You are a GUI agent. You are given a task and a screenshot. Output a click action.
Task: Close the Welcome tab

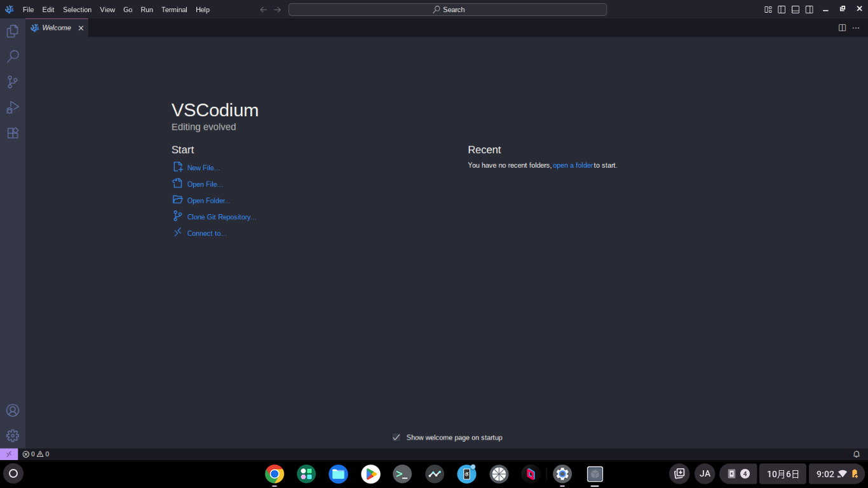[x=81, y=28]
